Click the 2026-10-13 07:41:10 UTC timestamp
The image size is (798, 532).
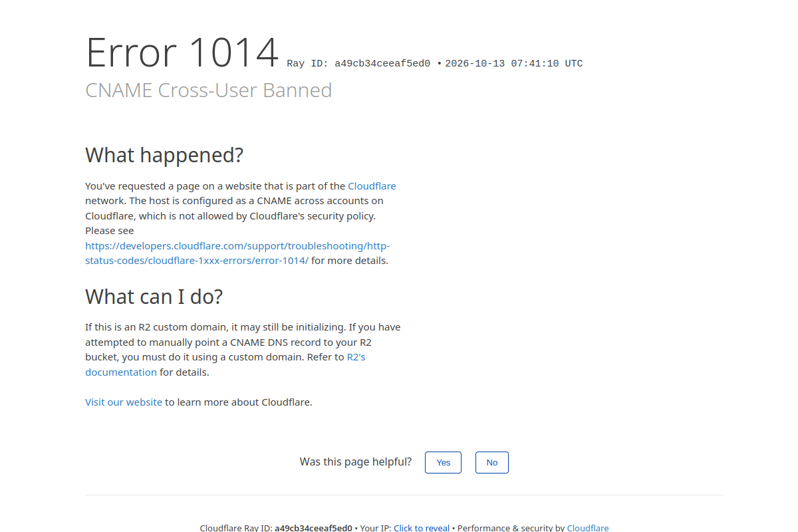[514, 64]
